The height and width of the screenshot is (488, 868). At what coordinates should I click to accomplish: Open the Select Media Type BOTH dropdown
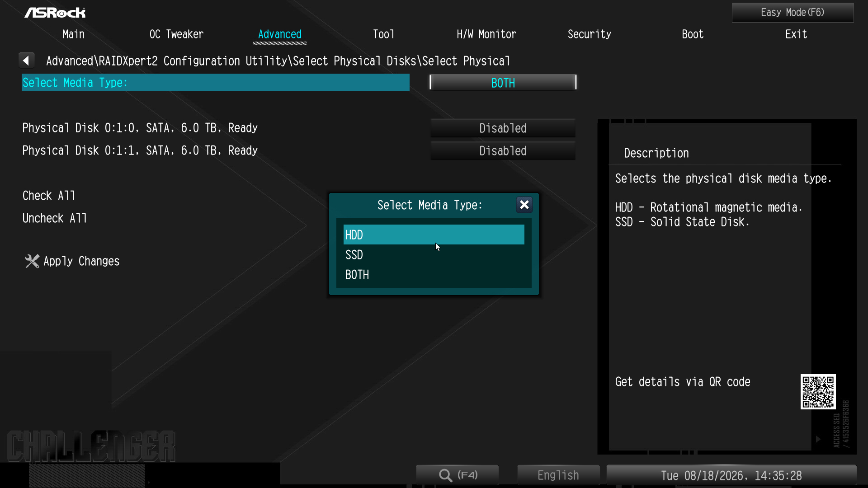pyautogui.click(x=503, y=83)
